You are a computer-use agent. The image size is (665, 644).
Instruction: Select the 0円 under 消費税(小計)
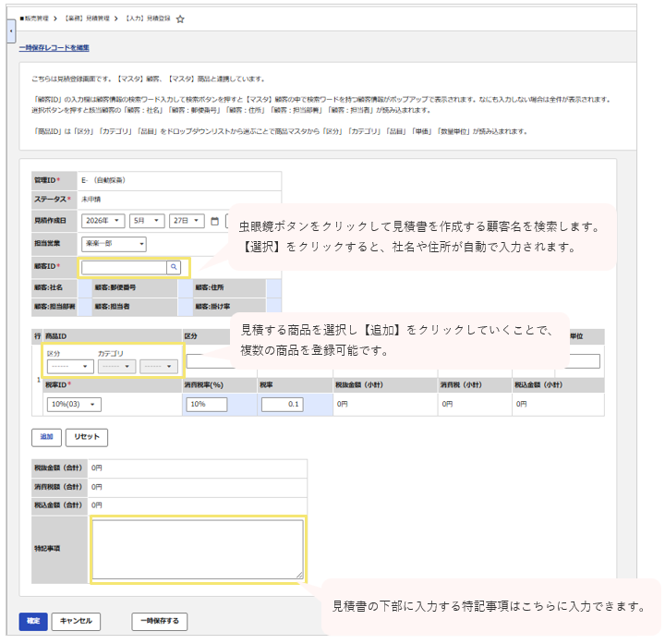[447, 405]
